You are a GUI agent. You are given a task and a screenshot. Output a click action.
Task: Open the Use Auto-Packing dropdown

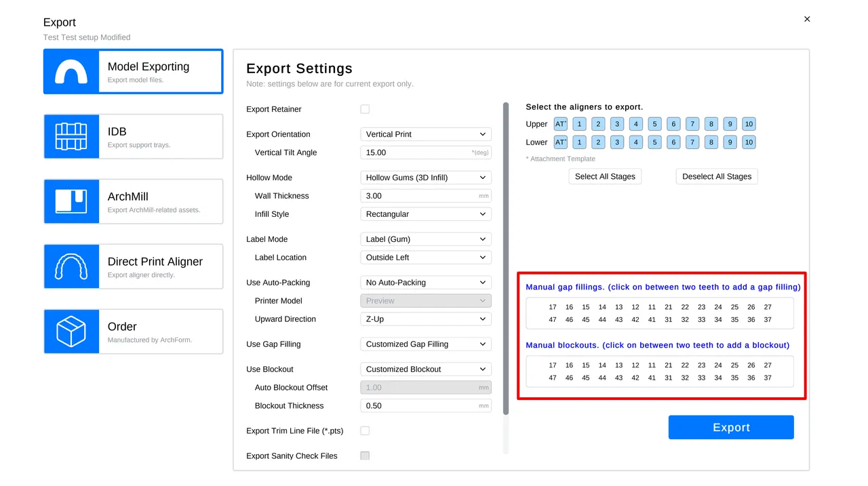[426, 283]
